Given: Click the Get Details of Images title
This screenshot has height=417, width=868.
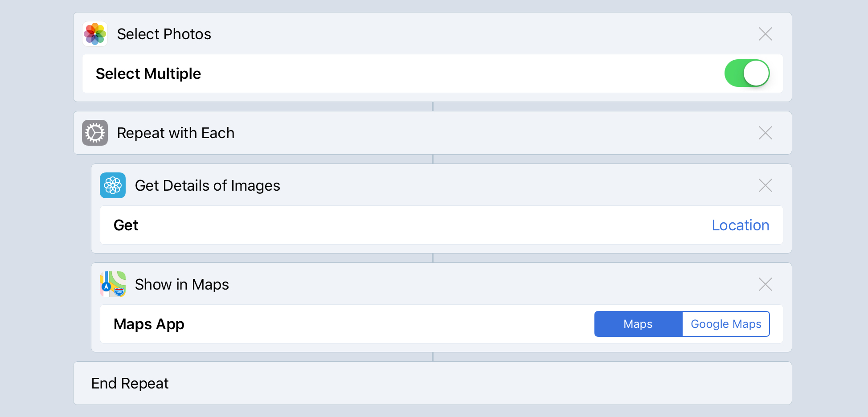Looking at the screenshot, I should (x=207, y=185).
